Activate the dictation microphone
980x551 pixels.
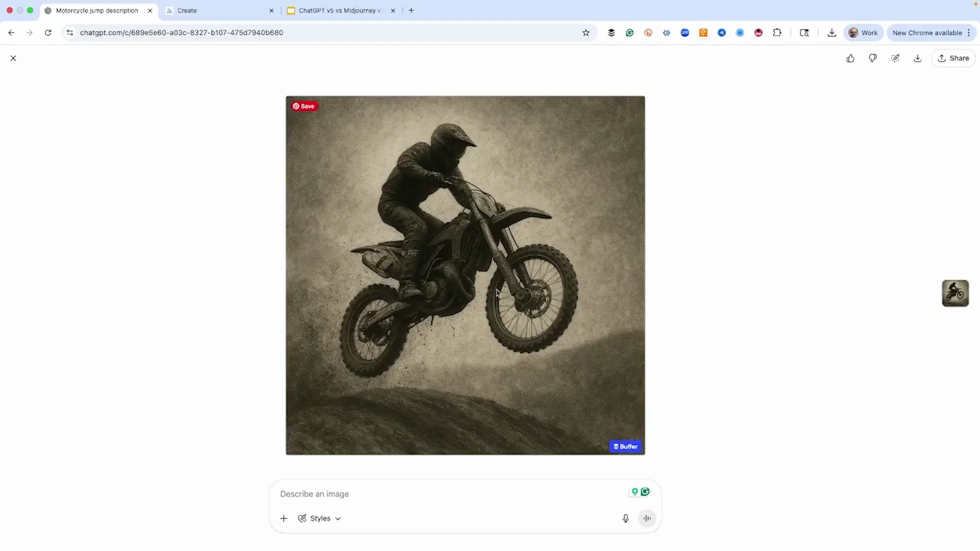pos(625,518)
